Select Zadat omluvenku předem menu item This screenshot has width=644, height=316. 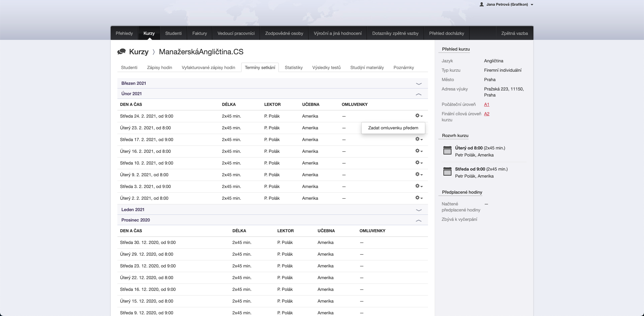click(x=393, y=128)
